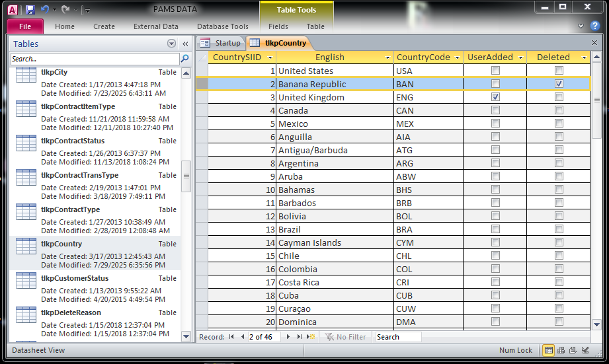Image resolution: width=609 pixels, height=364 pixels.
Task: Click the Undo arrow icon
Action: click(x=45, y=10)
